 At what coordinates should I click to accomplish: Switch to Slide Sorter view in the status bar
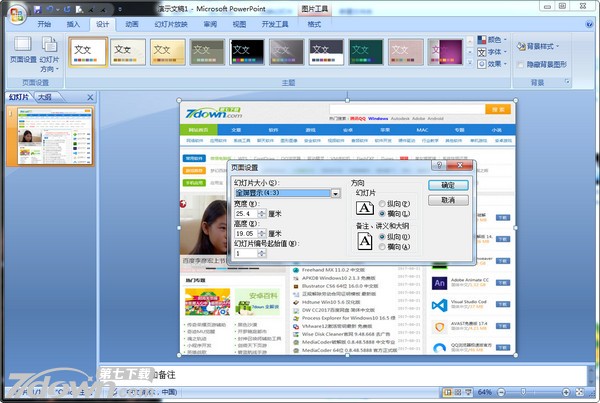coord(458,392)
